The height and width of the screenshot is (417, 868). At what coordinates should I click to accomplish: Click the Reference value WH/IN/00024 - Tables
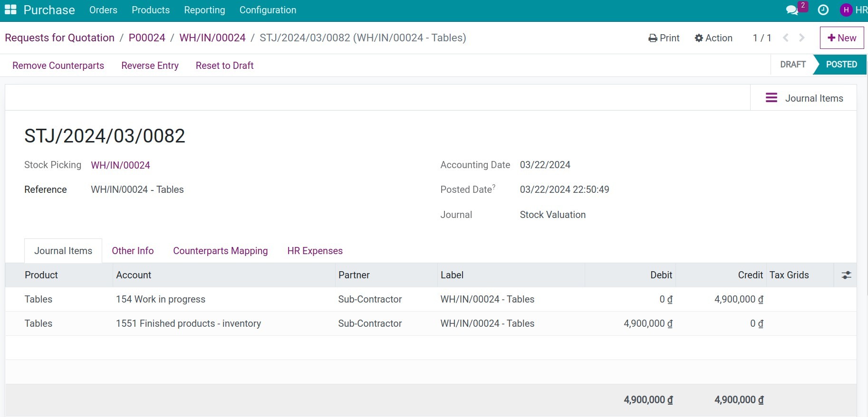(137, 190)
